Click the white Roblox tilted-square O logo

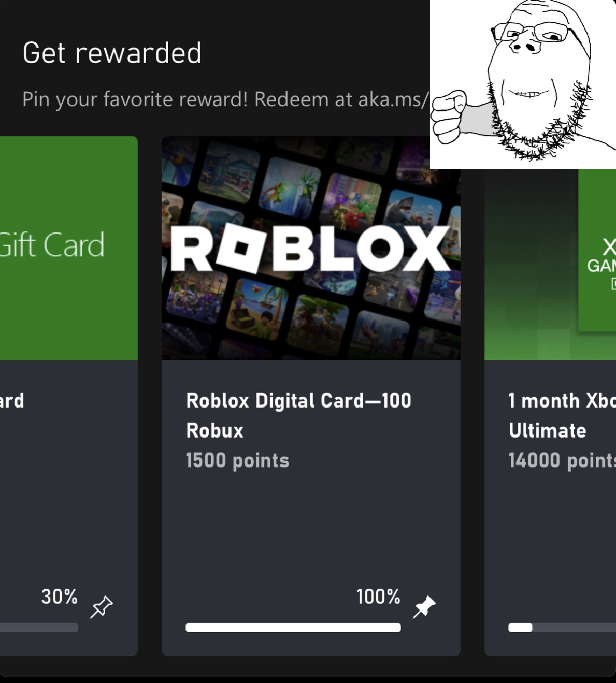240,248
